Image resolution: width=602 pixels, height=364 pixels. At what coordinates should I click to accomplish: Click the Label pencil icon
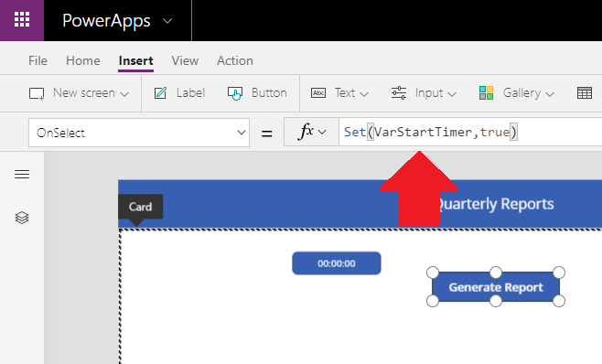[x=160, y=93]
